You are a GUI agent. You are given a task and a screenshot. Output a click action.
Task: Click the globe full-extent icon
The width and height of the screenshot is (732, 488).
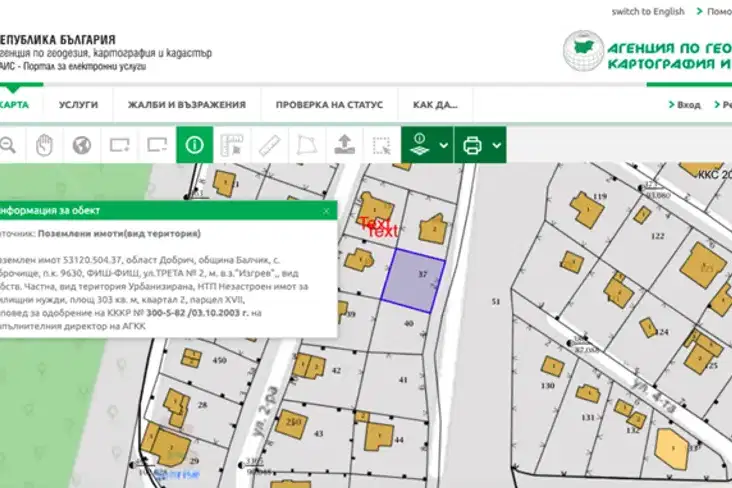point(82,145)
